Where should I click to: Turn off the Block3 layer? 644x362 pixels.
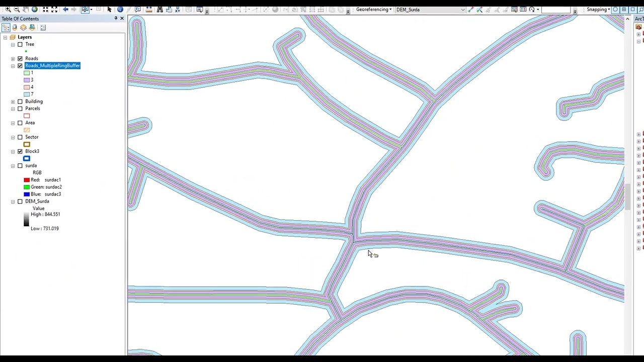tap(20, 151)
